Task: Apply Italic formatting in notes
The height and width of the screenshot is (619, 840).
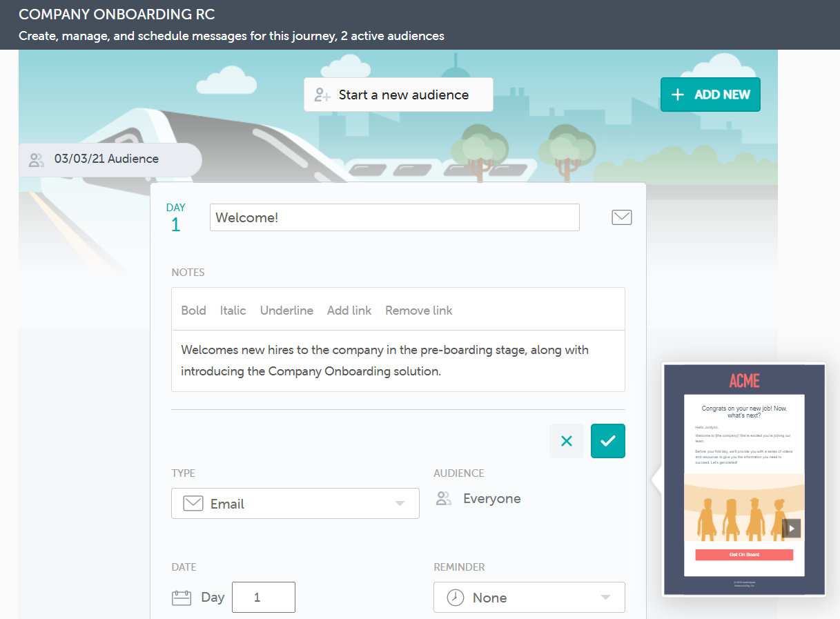Action: (x=233, y=311)
